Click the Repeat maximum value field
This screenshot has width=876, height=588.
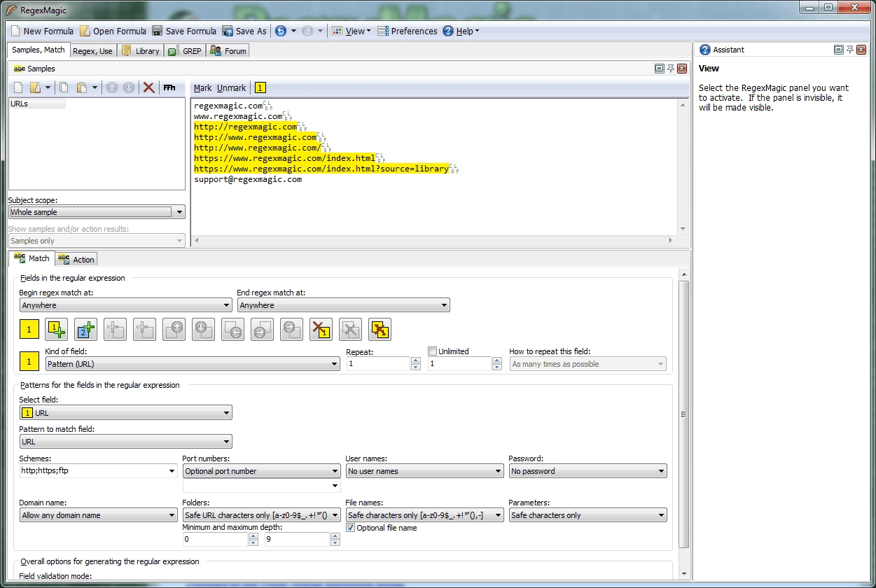tap(460, 364)
